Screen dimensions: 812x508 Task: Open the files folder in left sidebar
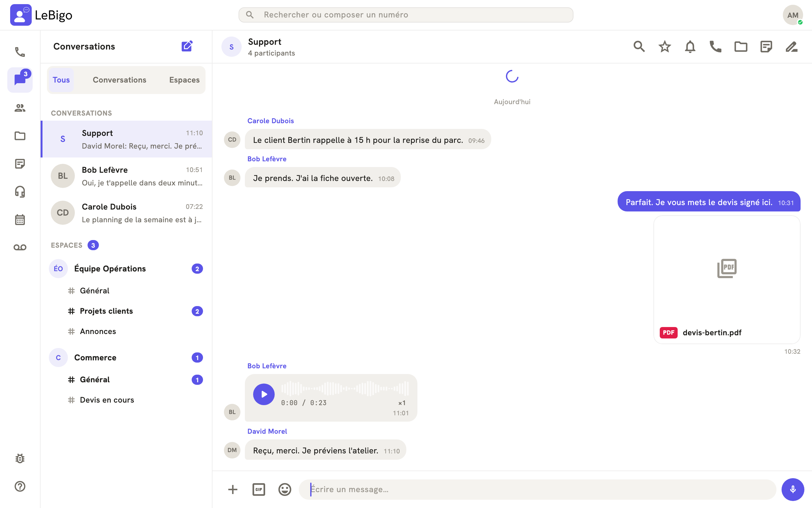pyautogui.click(x=20, y=136)
